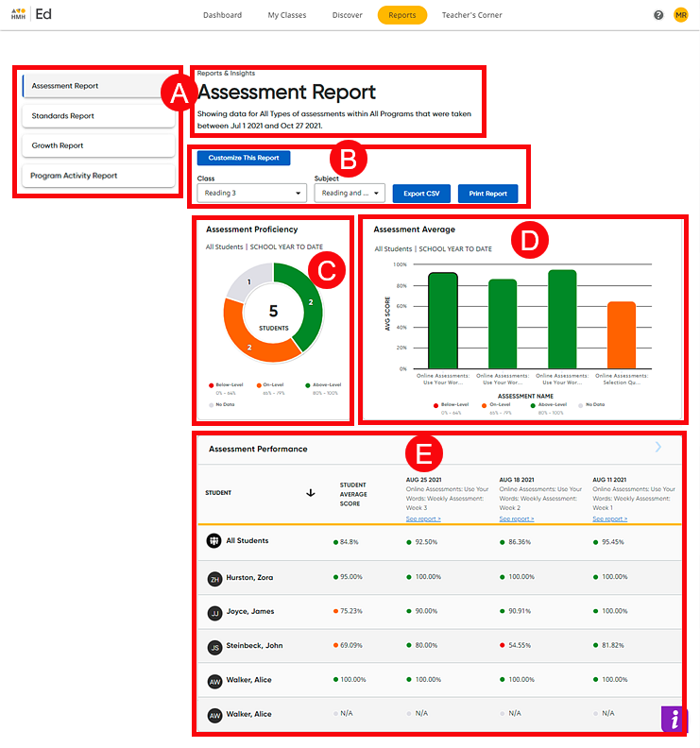The width and height of the screenshot is (700, 748).
Task: Open See report link for Aug 18
Action: pyautogui.click(x=517, y=519)
